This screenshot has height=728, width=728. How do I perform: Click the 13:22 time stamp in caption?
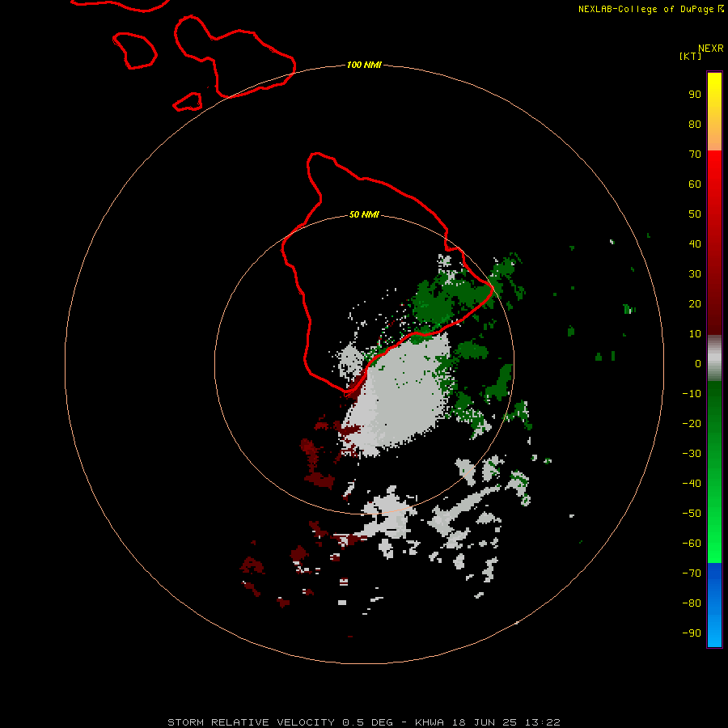pyautogui.click(x=542, y=722)
